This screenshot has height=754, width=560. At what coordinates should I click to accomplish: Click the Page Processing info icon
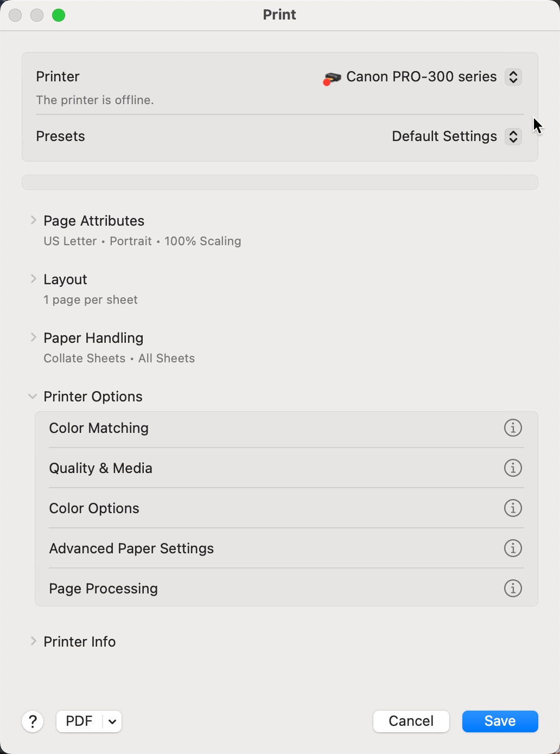pyautogui.click(x=513, y=589)
